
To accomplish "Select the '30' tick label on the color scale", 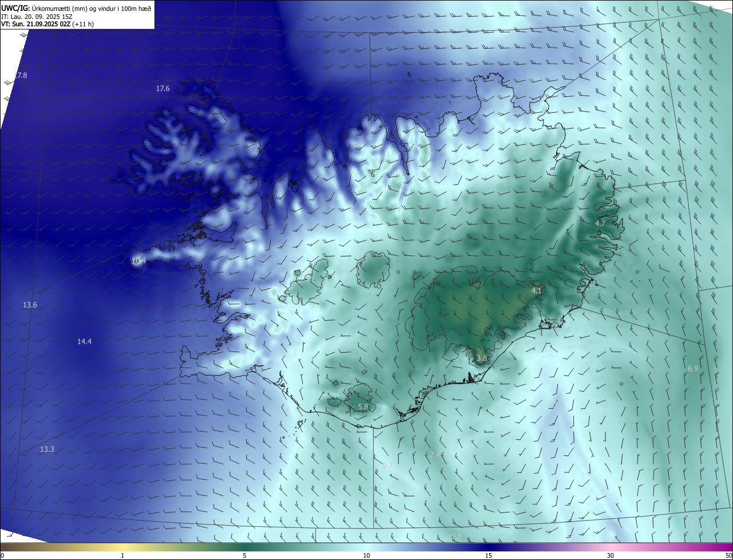I will [x=610, y=556].
